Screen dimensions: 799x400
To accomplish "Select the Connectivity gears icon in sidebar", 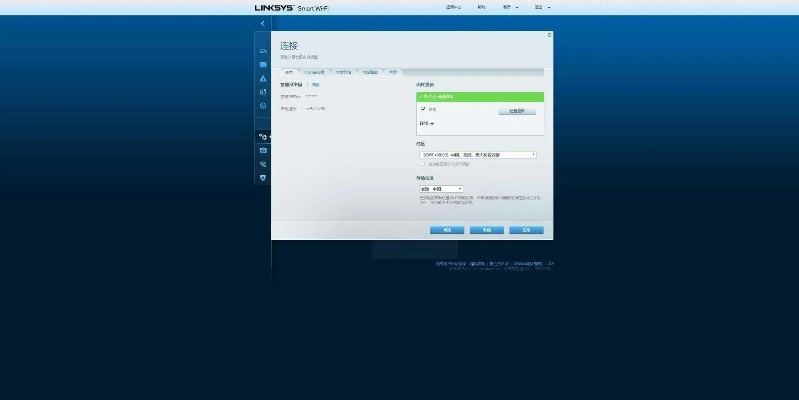I will tap(263, 136).
